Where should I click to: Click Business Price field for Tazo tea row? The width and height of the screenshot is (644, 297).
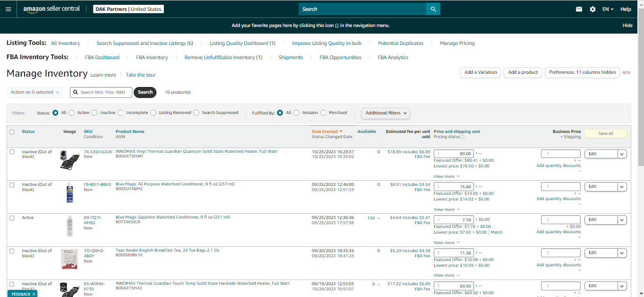click(x=561, y=253)
